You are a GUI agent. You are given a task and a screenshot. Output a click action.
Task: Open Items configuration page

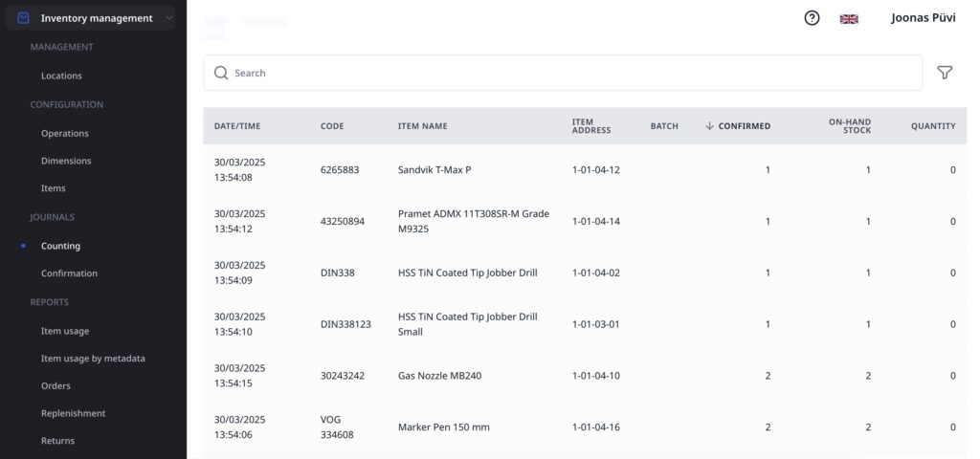(x=54, y=188)
